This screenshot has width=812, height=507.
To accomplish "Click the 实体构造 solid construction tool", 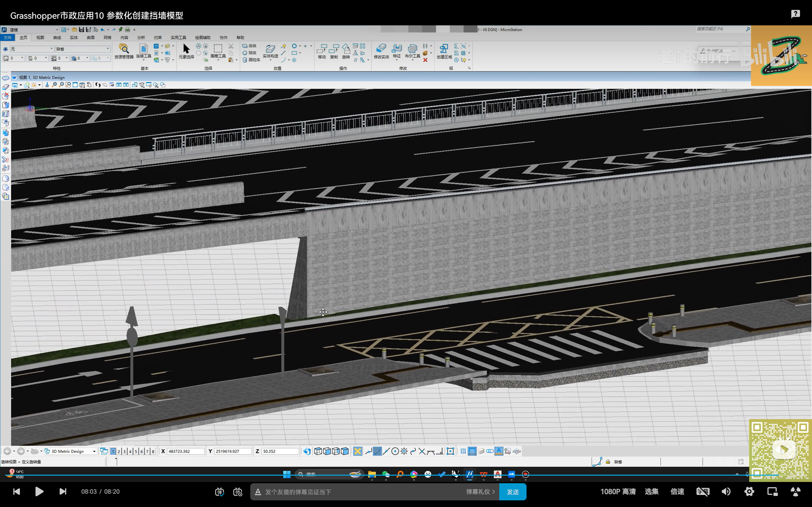I will (x=270, y=49).
